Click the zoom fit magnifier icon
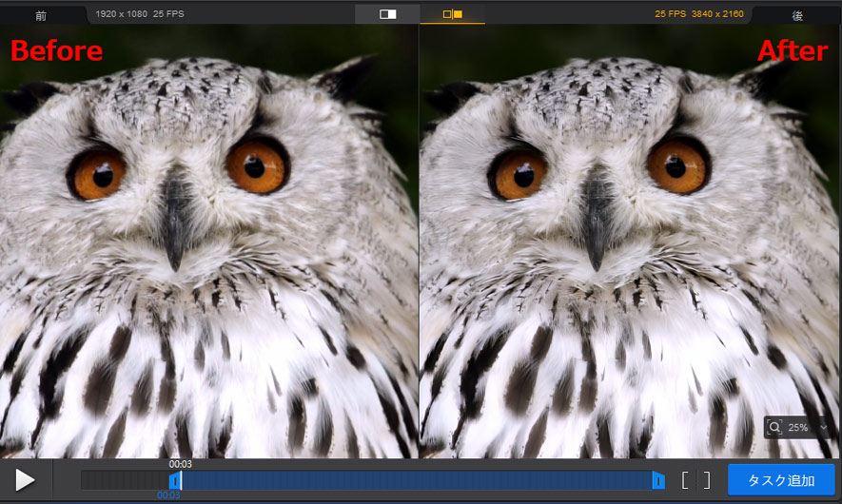 (774, 427)
